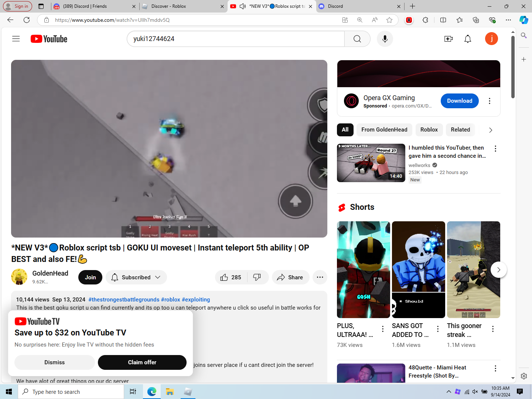Screen dimensions: 532x399
Task: Switch to the last Discord tab
Action: click(x=359, y=6)
